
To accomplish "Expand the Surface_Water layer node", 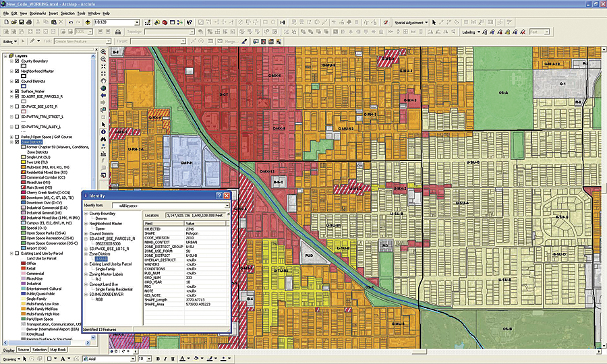I will 11,91.
